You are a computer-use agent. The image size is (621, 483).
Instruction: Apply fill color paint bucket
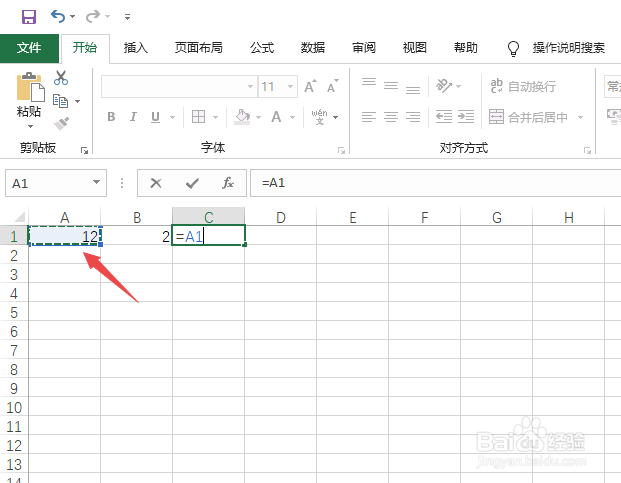click(x=242, y=117)
